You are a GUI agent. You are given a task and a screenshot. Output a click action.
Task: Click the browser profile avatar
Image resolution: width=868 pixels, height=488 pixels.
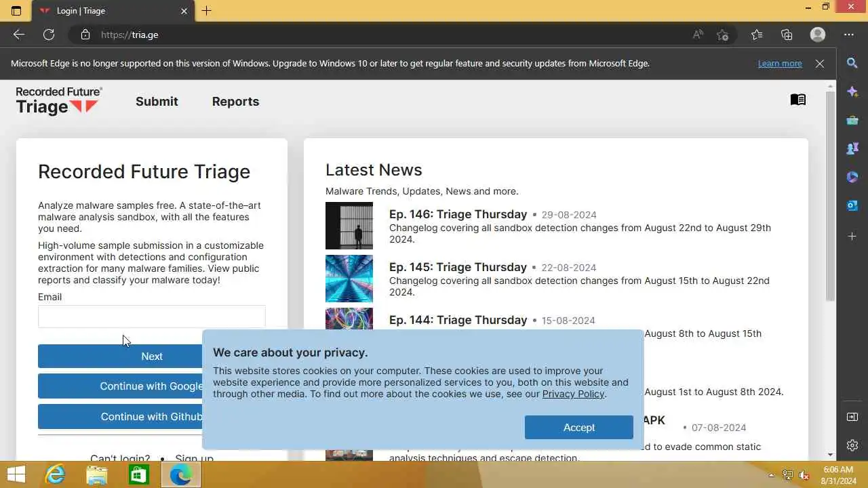click(x=818, y=35)
